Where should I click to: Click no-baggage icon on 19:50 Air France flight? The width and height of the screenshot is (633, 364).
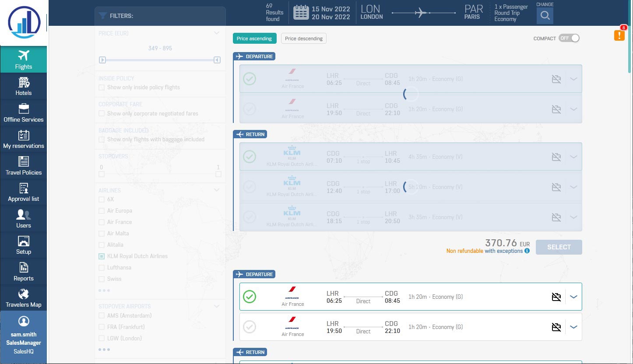coord(556,327)
